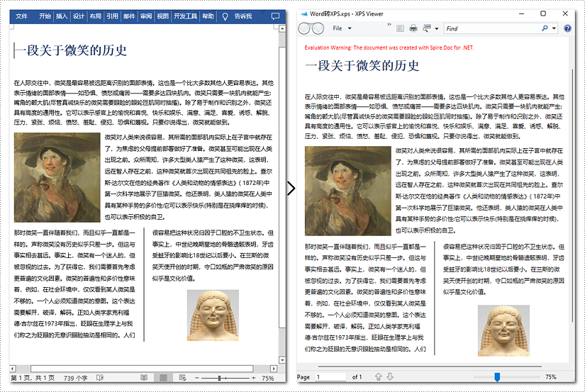Viewport: 585px width, 392px height.
Task: Click Word horizontal scrollbar right arrow
Action: click(x=274, y=369)
